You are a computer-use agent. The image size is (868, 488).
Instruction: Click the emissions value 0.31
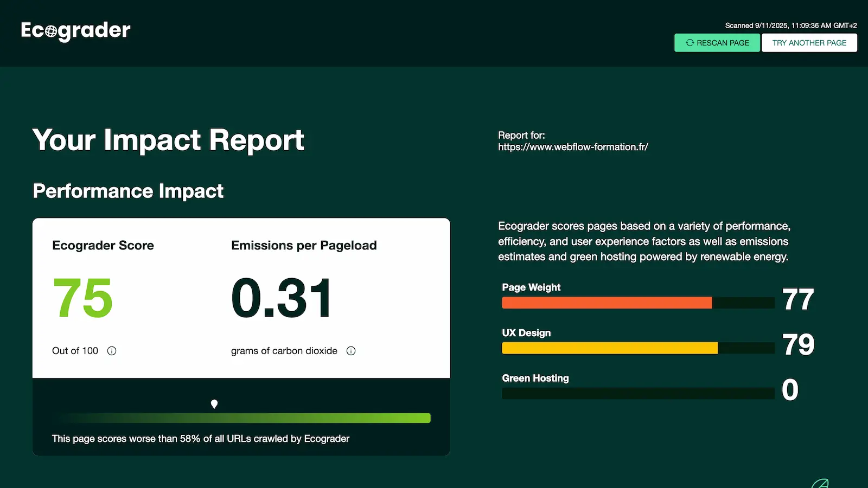click(x=282, y=298)
